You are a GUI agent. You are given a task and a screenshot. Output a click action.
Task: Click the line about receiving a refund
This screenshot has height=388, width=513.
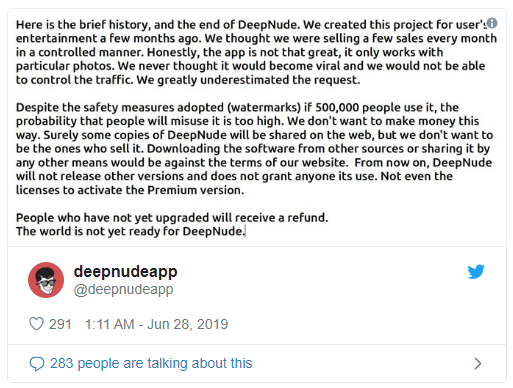pyautogui.click(x=172, y=218)
